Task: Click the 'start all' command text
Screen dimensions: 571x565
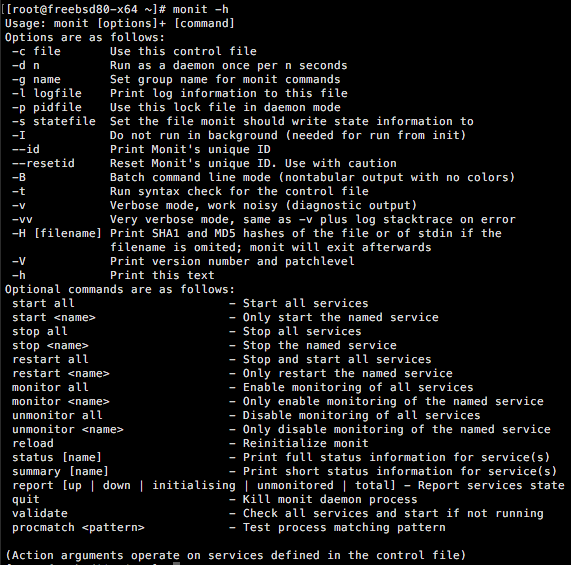Action: (x=43, y=303)
